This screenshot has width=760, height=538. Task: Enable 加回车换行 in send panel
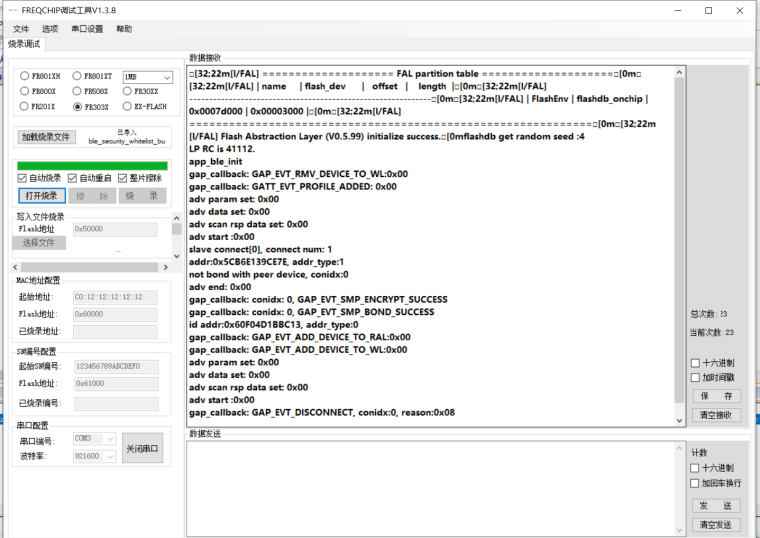pyautogui.click(x=696, y=483)
